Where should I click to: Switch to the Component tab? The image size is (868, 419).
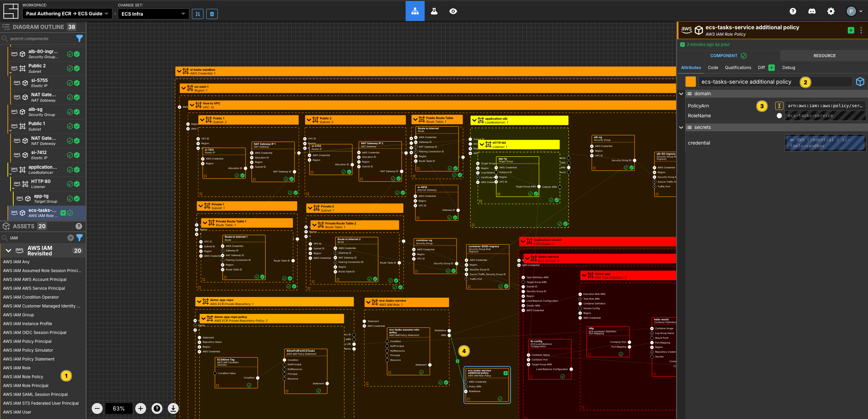(728, 55)
